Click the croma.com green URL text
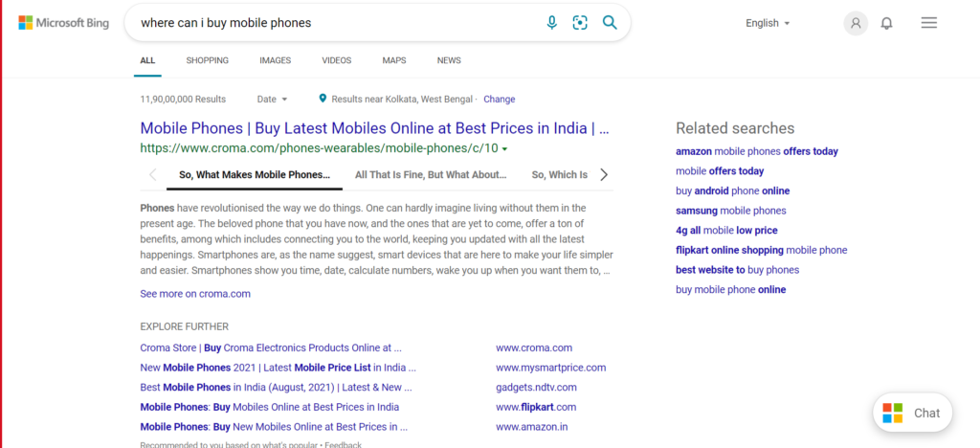The height and width of the screenshot is (448, 980). tap(319, 148)
